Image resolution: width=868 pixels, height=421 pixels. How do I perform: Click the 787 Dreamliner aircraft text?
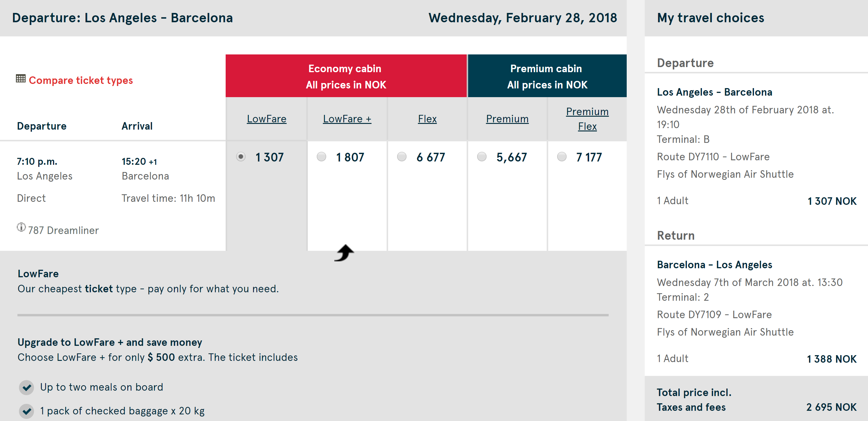pyautogui.click(x=63, y=230)
